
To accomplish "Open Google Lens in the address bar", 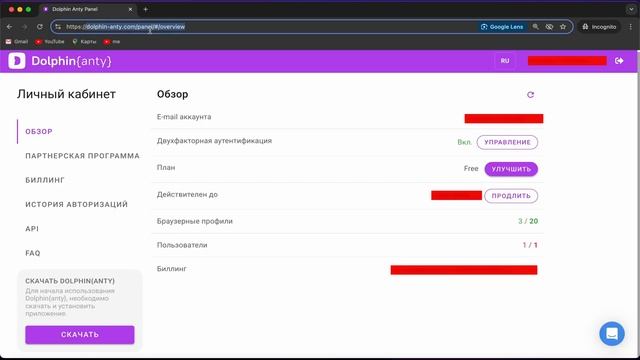I will click(502, 27).
